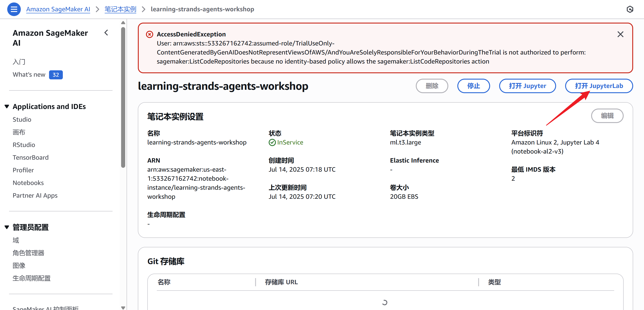Collapse the SageMaker AI side panel

tap(106, 33)
